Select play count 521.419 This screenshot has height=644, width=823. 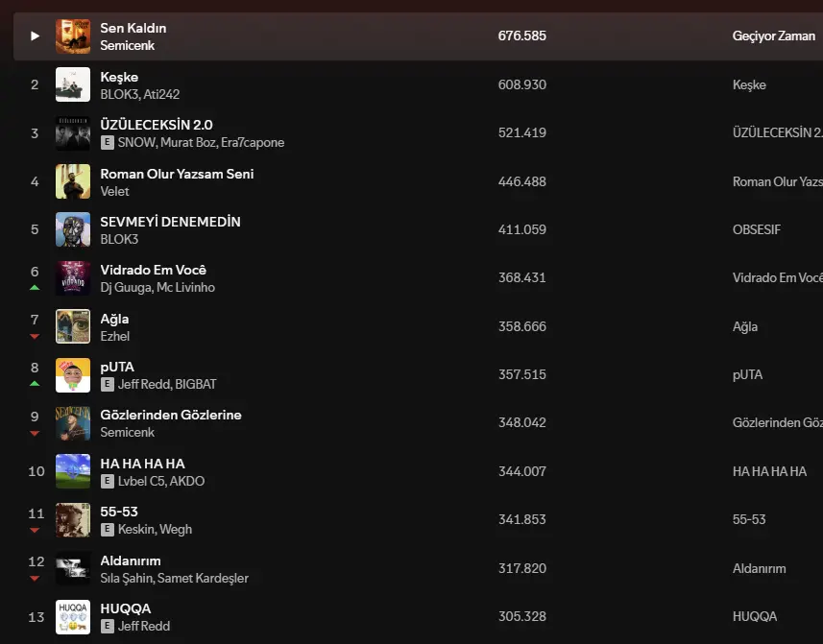[x=522, y=132]
